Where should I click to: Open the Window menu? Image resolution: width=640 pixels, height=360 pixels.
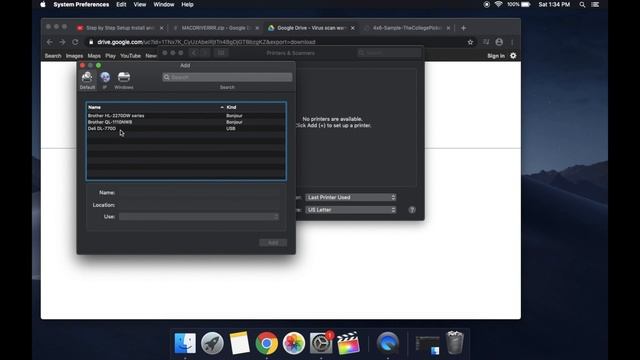(164, 4)
